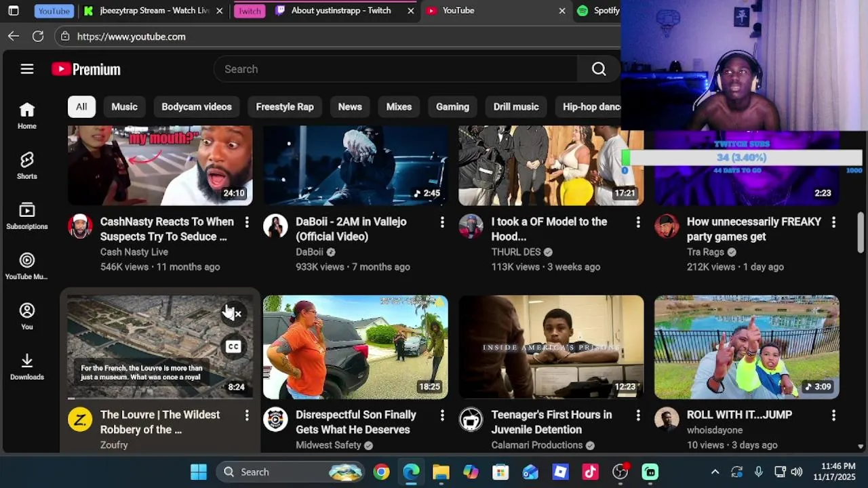Open options for Juvenile Detention video
This screenshot has height=488, width=868.
637,415
